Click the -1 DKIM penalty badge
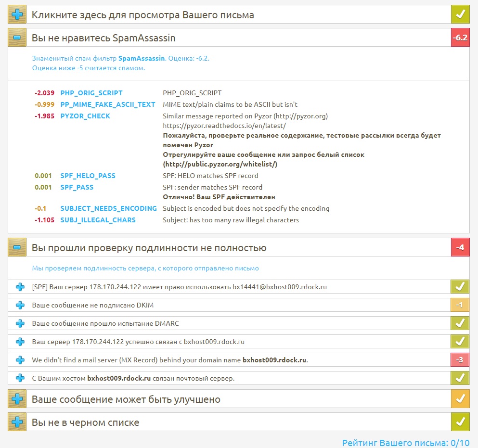Screen dimensions: 478x448 point(460,305)
